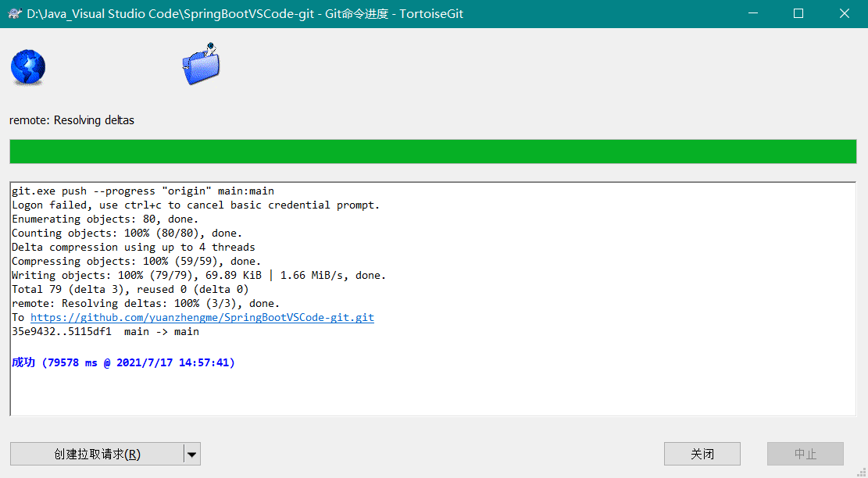868x478 pixels.
Task: Click the blue 成功 success timestamp line
Action: coord(123,363)
